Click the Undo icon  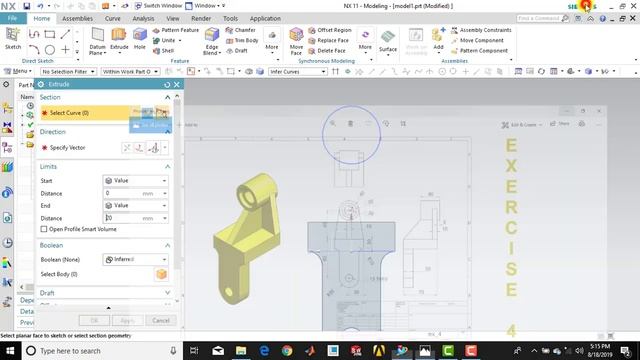pyautogui.click(x=40, y=6)
